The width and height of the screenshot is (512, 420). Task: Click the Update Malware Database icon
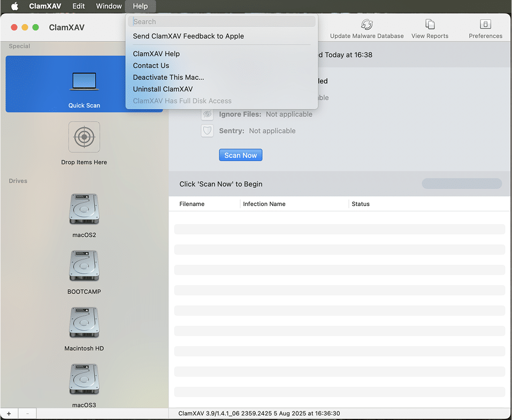(366, 25)
